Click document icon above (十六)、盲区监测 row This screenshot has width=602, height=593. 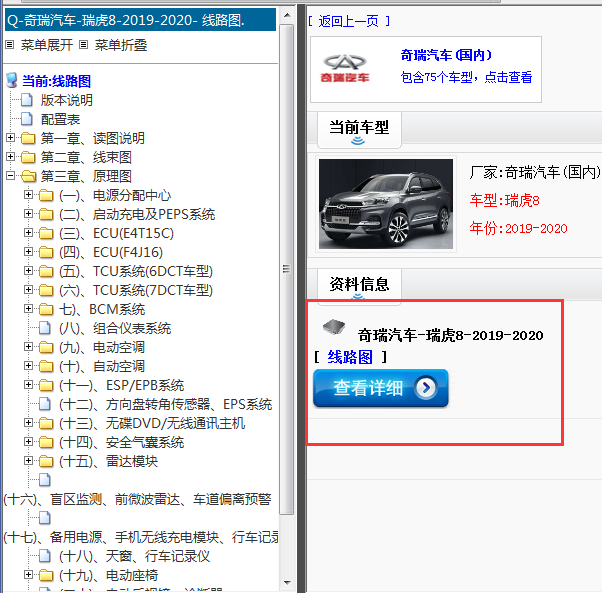click(x=45, y=480)
